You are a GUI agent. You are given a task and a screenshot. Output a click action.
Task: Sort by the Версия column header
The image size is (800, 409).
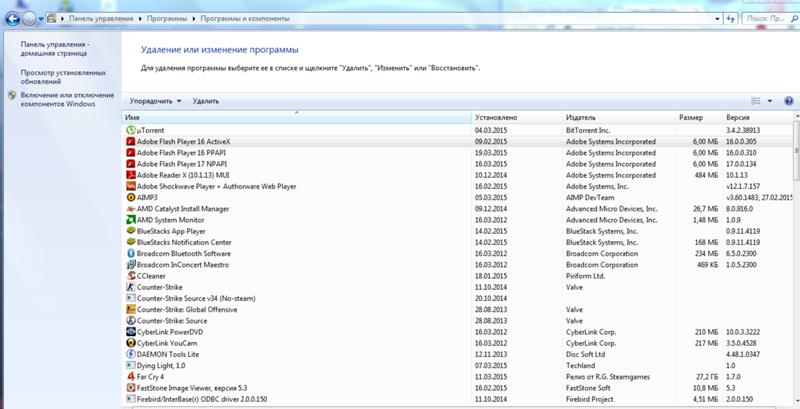tap(758, 118)
